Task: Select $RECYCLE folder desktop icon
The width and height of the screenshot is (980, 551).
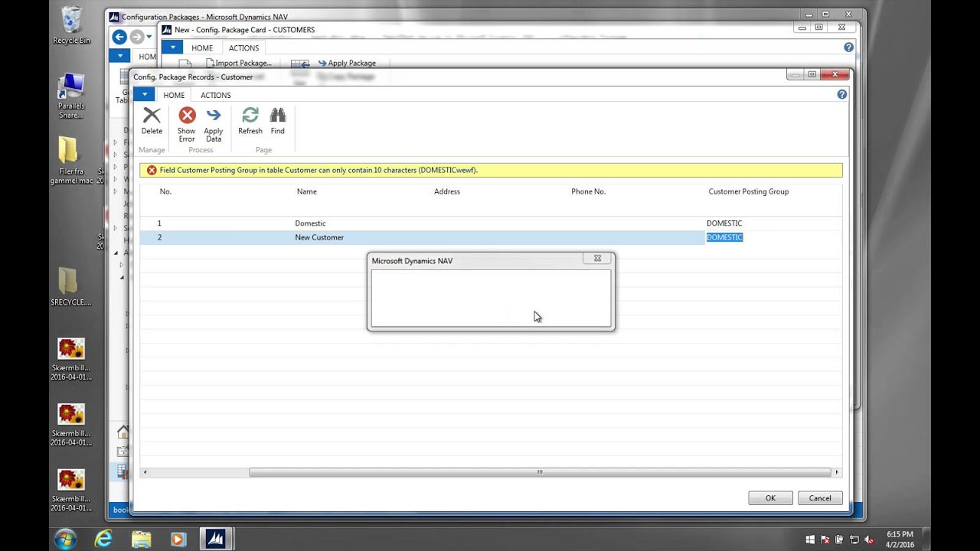Action: [70, 287]
